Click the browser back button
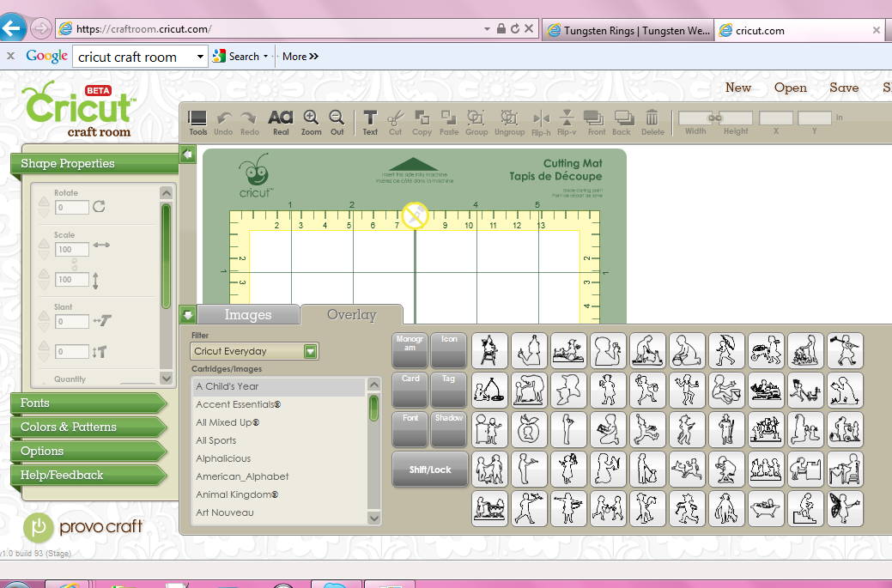Viewport: 892px width, 588px height. [13, 27]
